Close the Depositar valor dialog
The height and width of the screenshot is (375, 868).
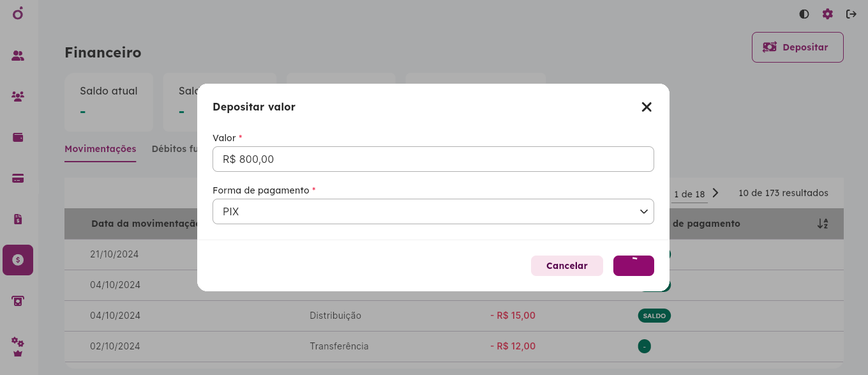647,107
